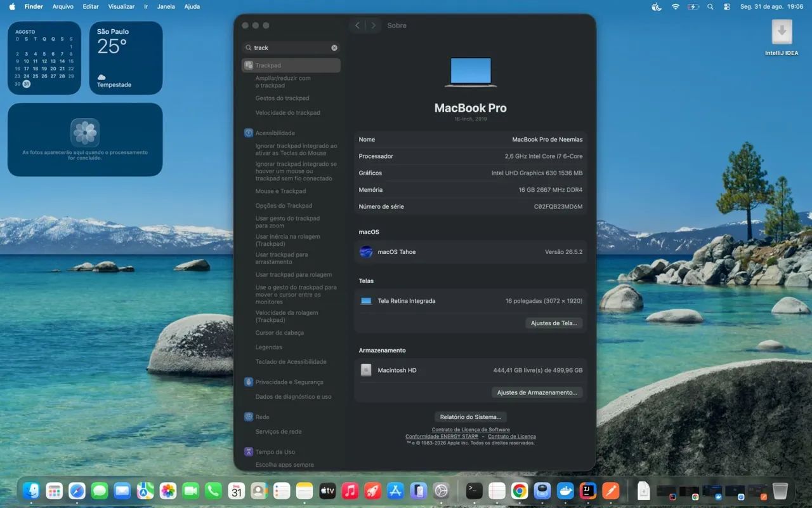This screenshot has height=508, width=812.
Task: Click the macOS Tahoe version row
Action: 470,252
